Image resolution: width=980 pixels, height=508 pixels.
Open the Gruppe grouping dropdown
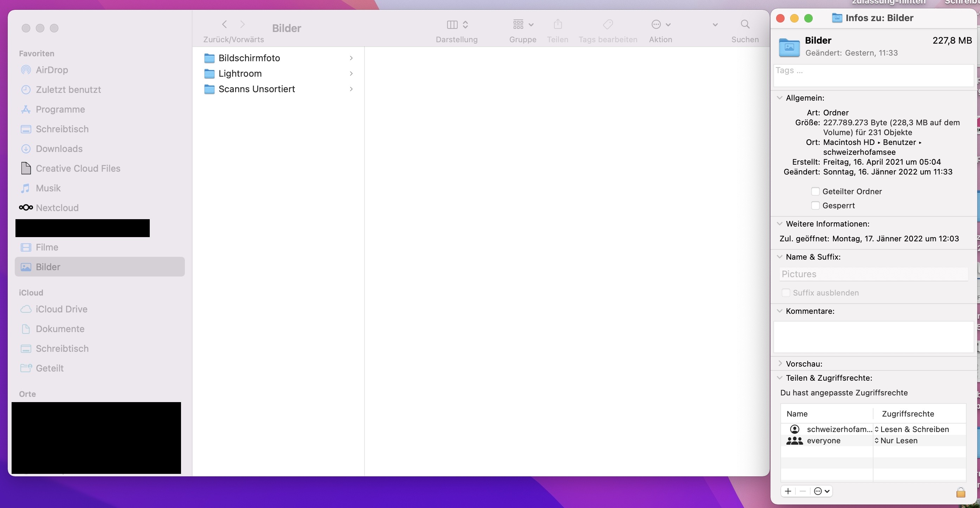point(523,25)
